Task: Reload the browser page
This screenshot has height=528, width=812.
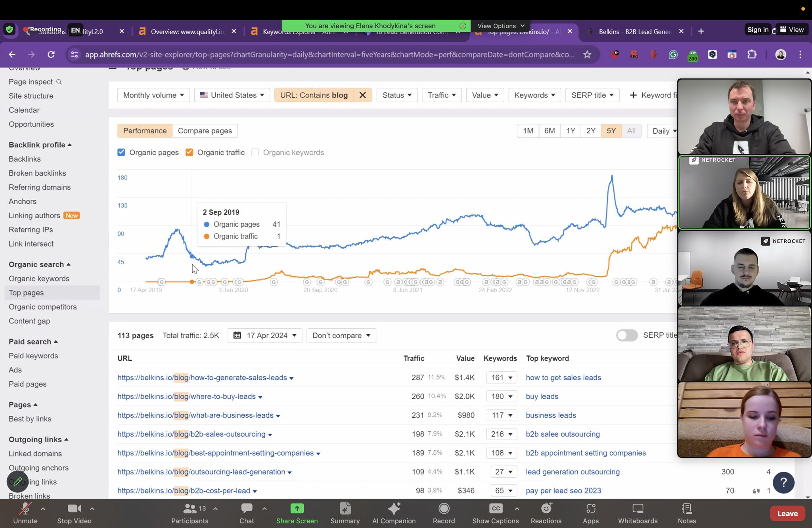Action: pos(51,55)
